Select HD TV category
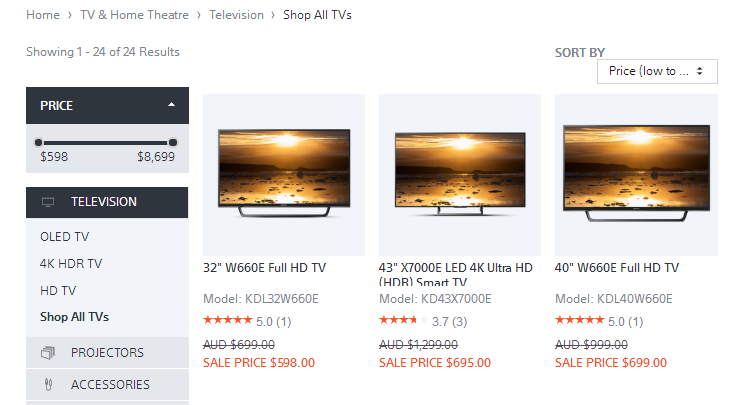The image size is (749, 405). coord(58,290)
